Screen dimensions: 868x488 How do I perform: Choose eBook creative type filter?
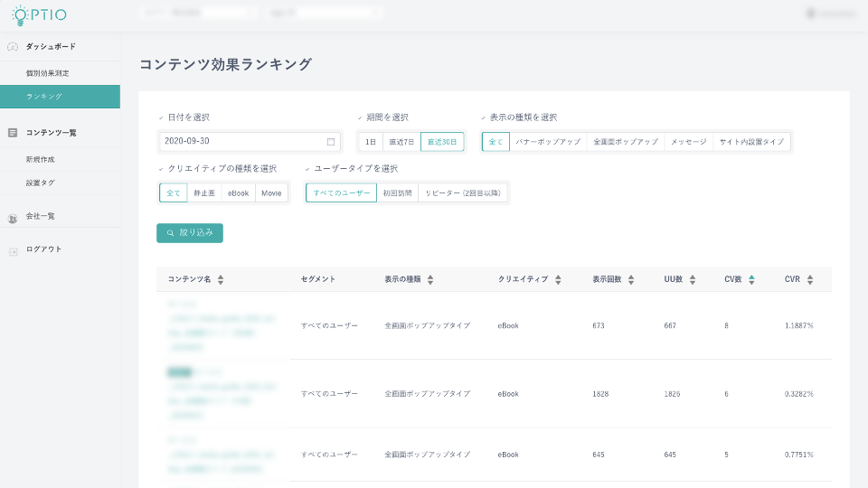pyautogui.click(x=238, y=192)
